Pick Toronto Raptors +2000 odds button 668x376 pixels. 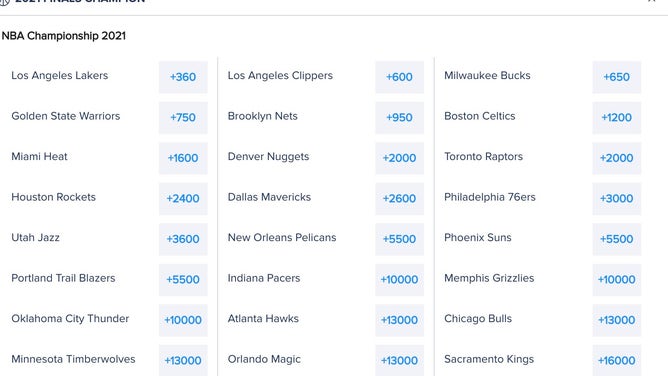coord(616,158)
